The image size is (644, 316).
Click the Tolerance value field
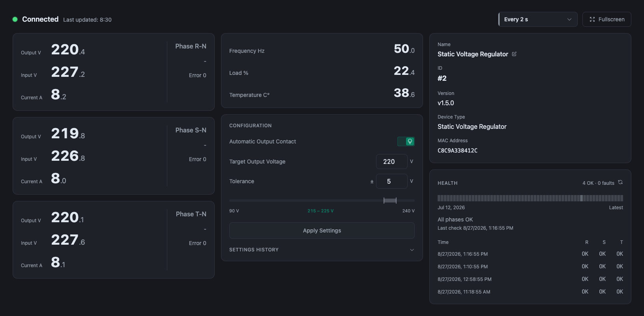tap(391, 181)
